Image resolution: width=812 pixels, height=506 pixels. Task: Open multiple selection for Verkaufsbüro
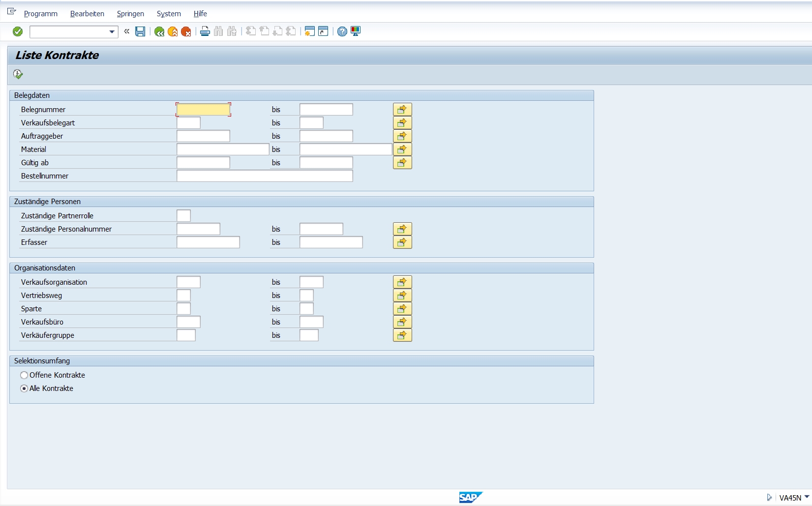coord(402,322)
